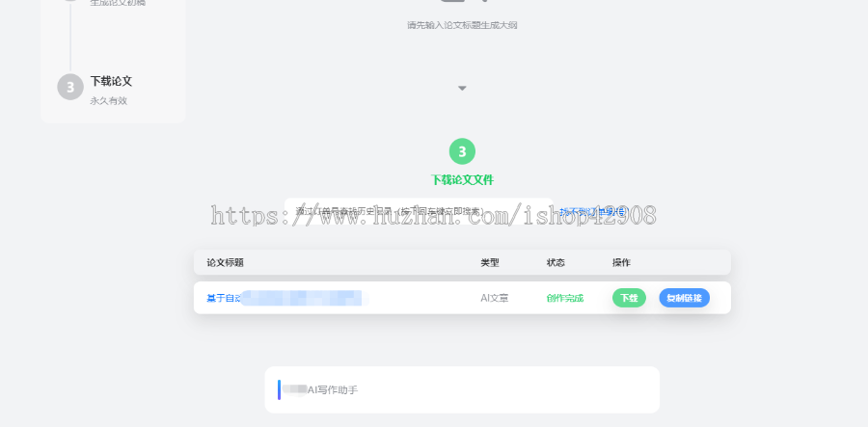Screen dimensions: 868x427
Task: Click the blue order-number help link beside search
Action: pos(592,211)
